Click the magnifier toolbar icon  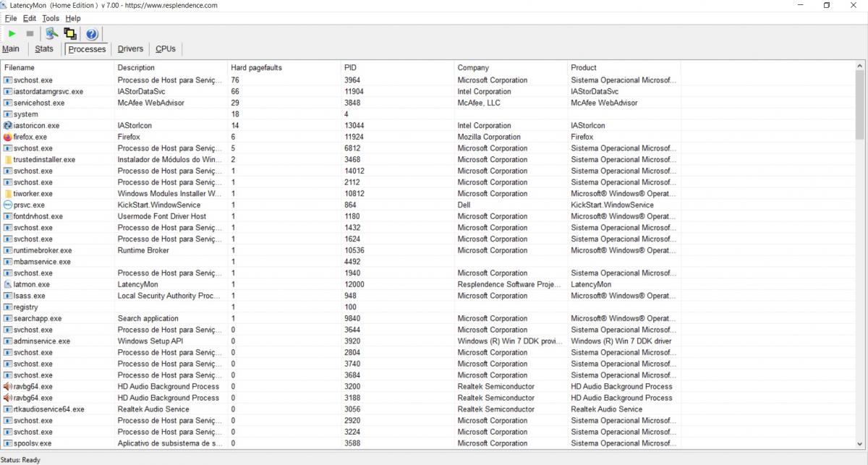point(51,33)
